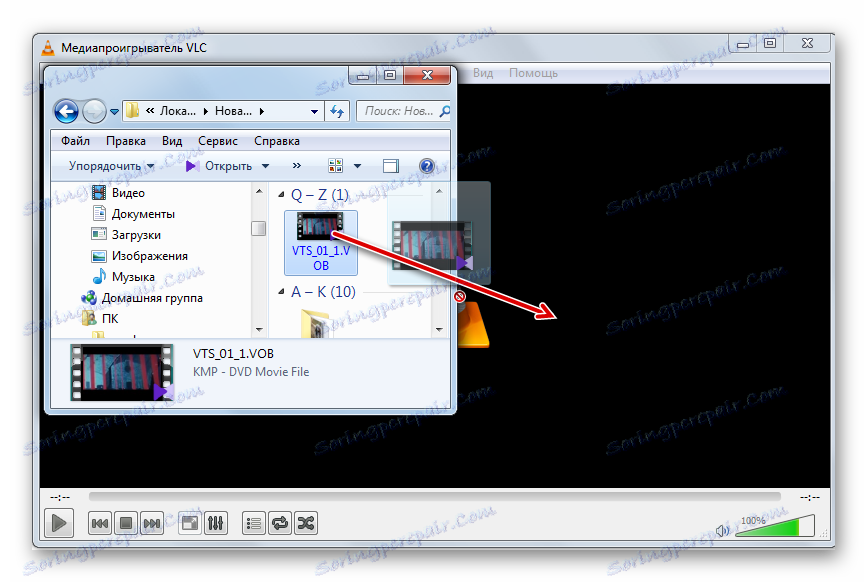
Task: Open the Файл menu
Action: pos(75,141)
